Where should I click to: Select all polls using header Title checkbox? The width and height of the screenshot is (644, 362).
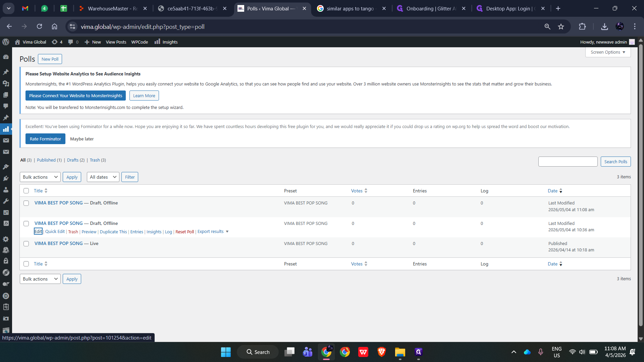26,191
